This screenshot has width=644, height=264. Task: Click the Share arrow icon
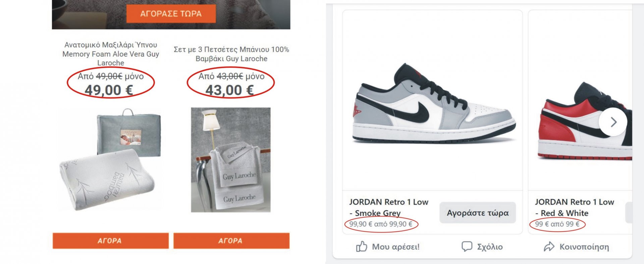coord(549,247)
